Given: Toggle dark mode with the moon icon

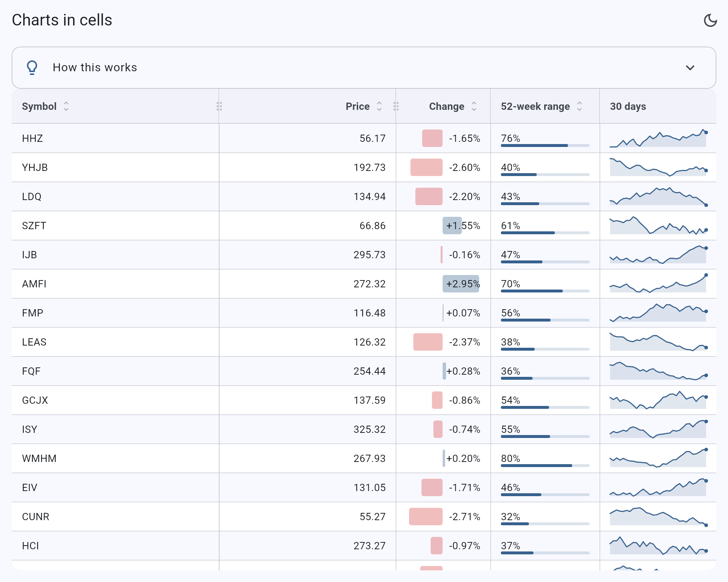Looking at the screenshot, I should (x=710, y=20).
